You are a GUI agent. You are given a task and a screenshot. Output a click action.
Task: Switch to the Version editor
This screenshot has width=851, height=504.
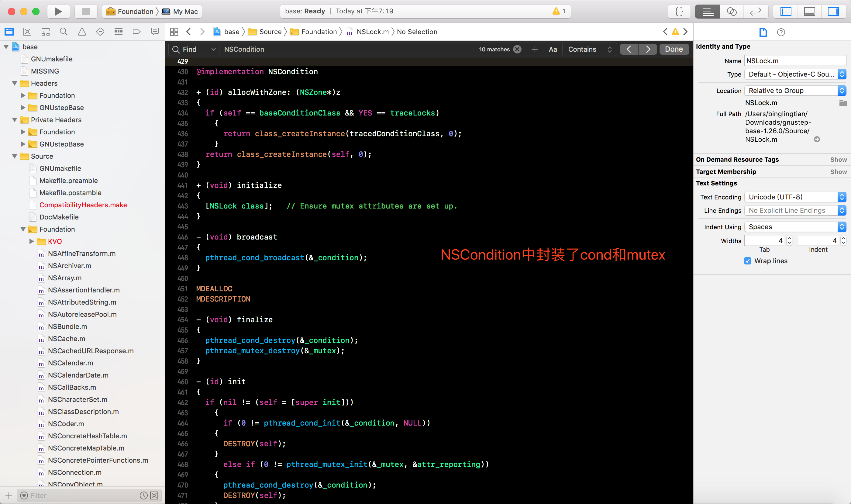756,12
